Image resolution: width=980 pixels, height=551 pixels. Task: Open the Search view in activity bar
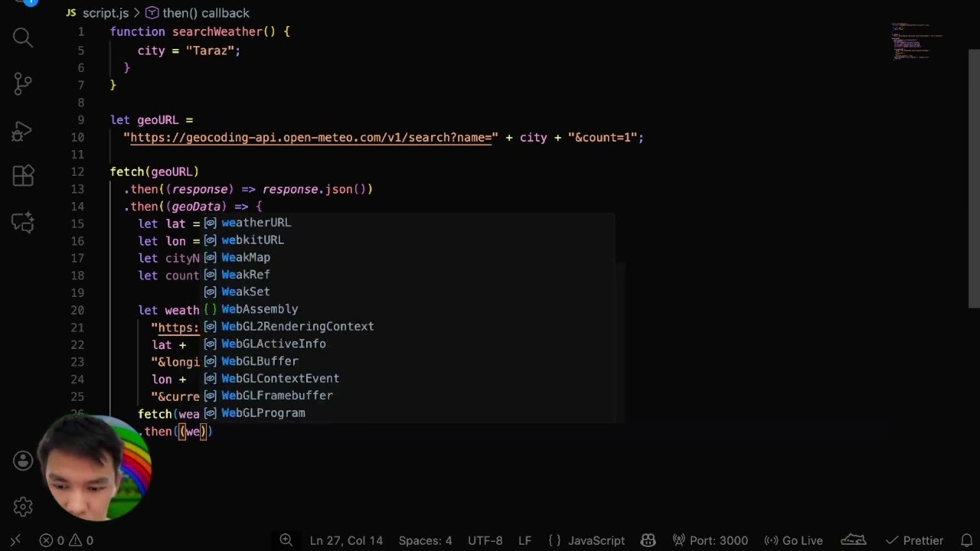pyautogui.click(x=23, y=37)
